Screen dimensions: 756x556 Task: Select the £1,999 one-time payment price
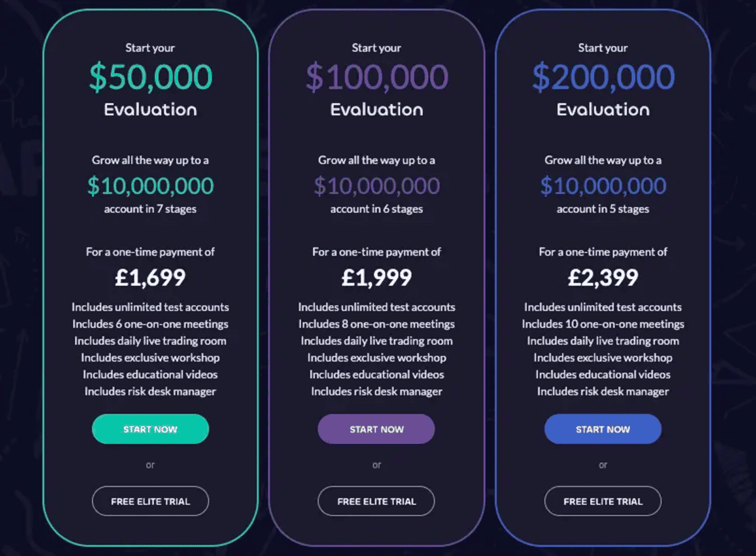click(x=376, y=278)
